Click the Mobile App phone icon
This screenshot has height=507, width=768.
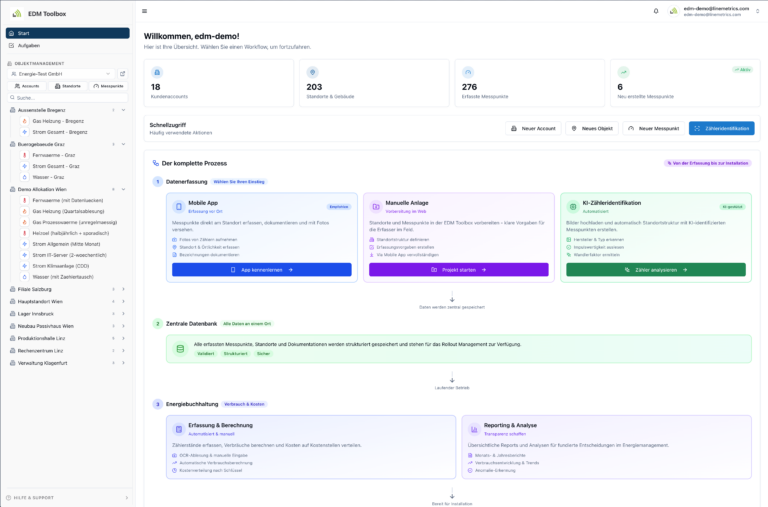tap(179, 206)
